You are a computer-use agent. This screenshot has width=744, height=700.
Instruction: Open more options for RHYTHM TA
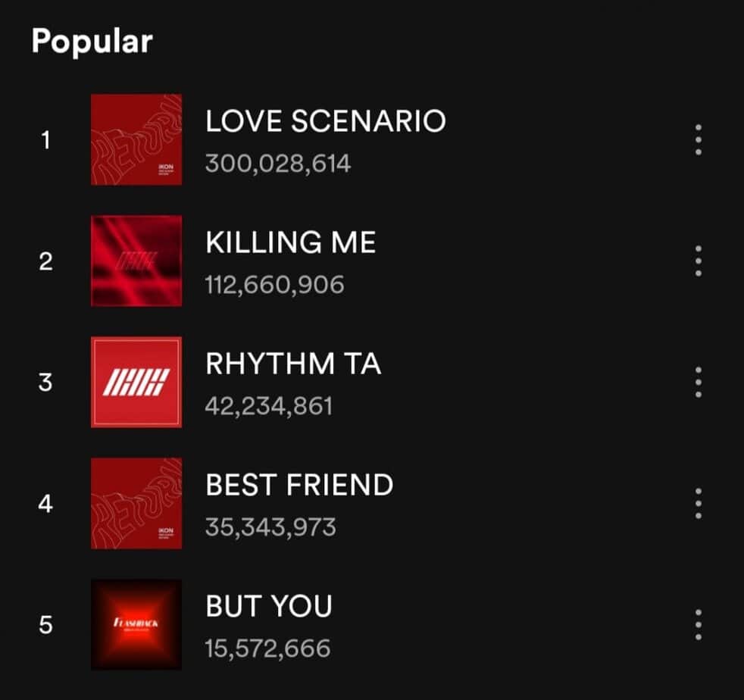[698, 383]
